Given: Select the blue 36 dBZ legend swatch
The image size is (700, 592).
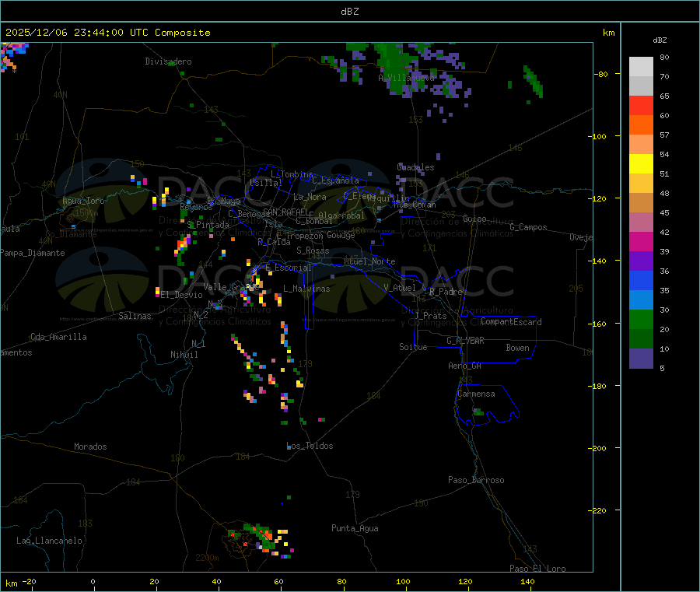Looking at the screenshot, I should (x=641, y=280).
